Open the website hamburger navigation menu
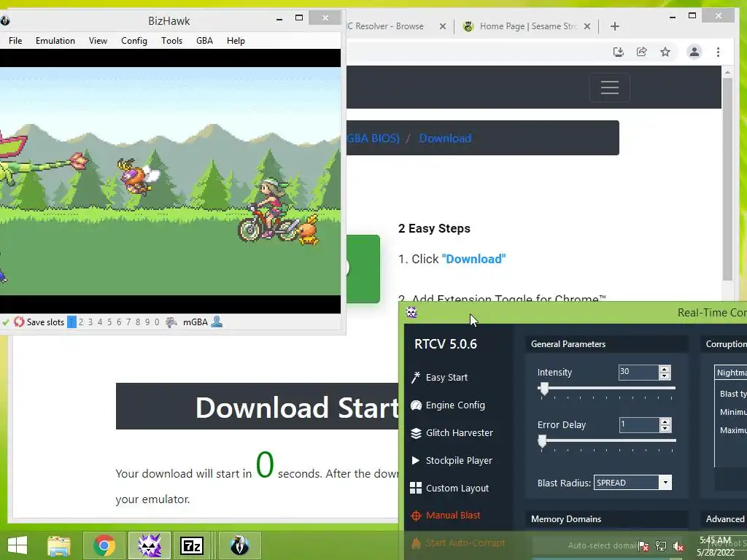Viewport: 747px width, 560px height. [610, 87]
